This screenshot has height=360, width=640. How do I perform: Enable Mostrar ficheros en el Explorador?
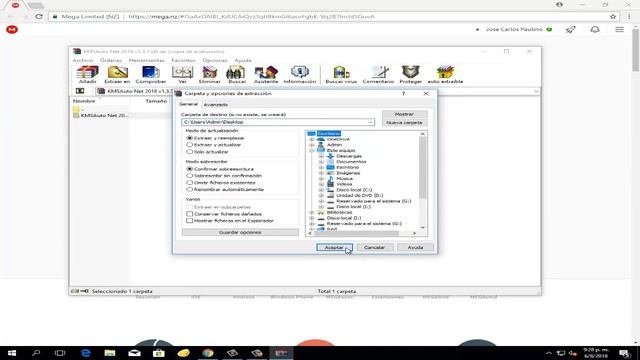click(189, 221)
